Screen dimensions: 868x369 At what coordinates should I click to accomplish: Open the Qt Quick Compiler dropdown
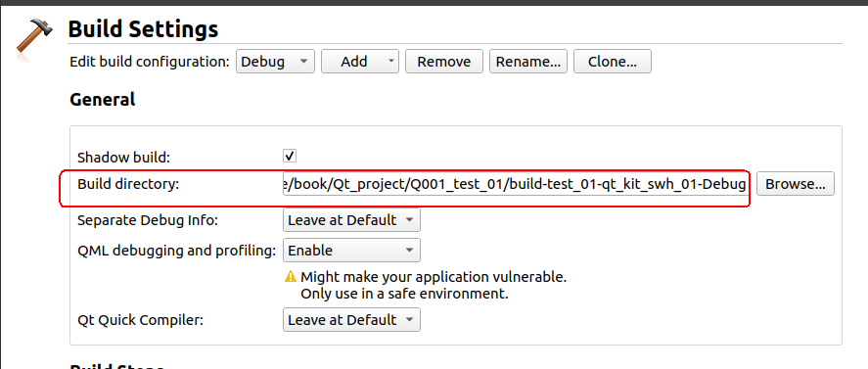click(x=351, y=320)
